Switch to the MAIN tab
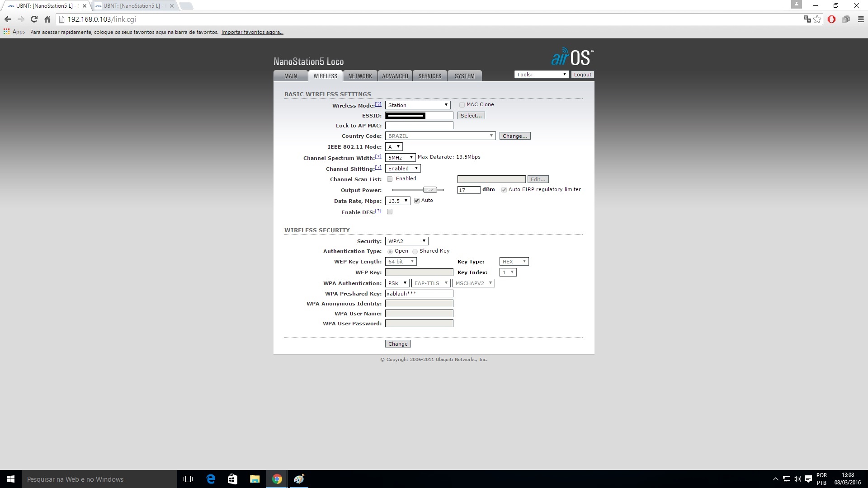 coord(291,76)
